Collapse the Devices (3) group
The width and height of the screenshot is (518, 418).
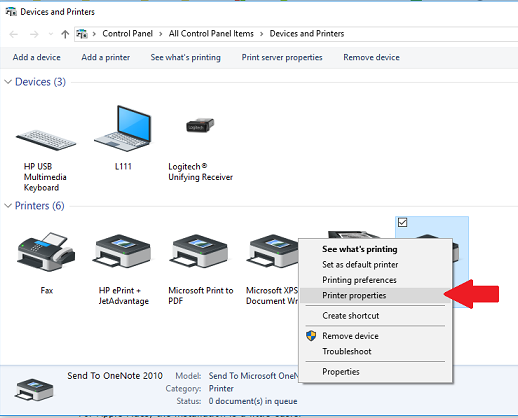click(8, 82)
